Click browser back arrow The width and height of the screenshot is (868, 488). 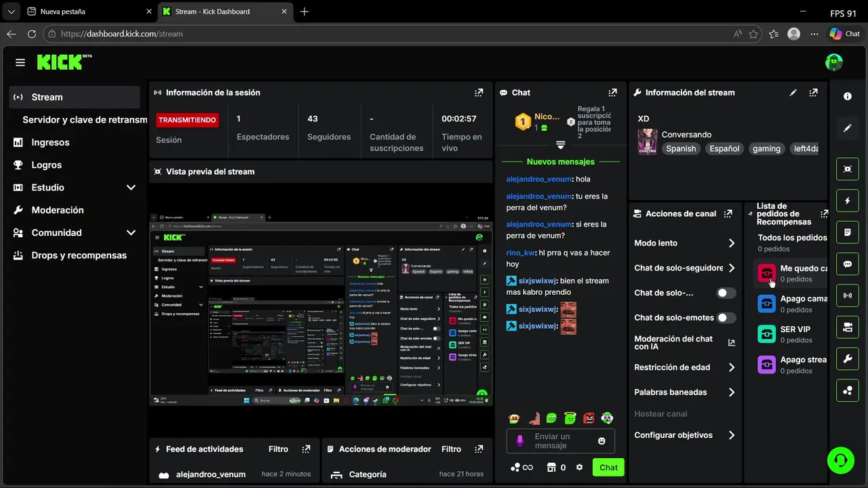[12, 34]
